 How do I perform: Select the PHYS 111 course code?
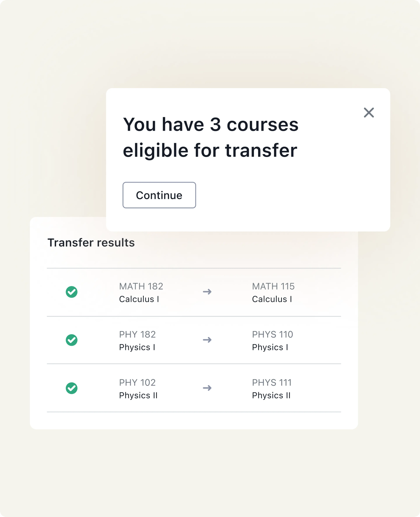click(x=272, y=383)
